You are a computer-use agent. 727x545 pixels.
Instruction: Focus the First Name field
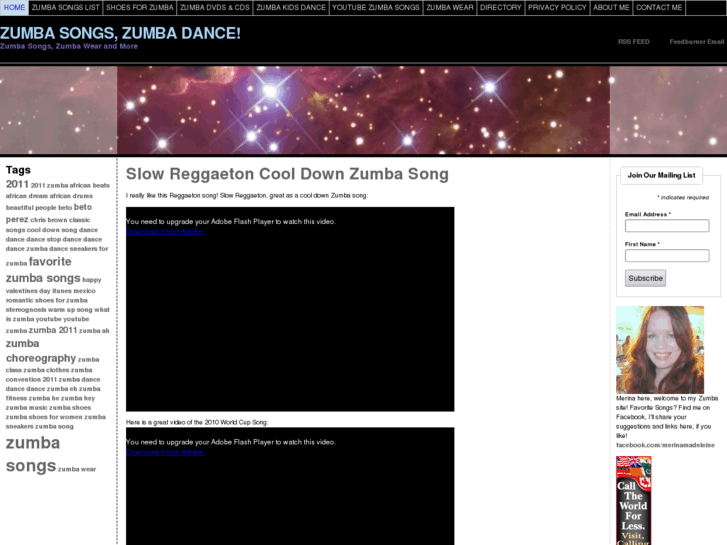pos(667,256)
